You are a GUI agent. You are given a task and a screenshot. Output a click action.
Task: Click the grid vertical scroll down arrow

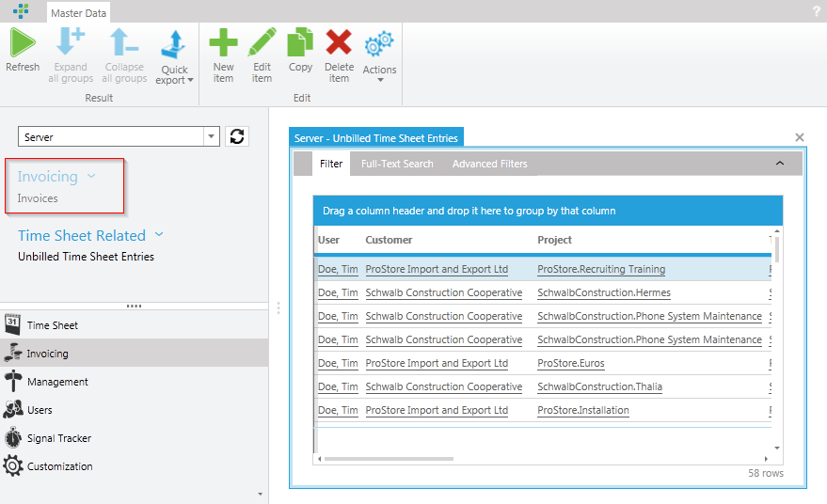coord(777,448)
